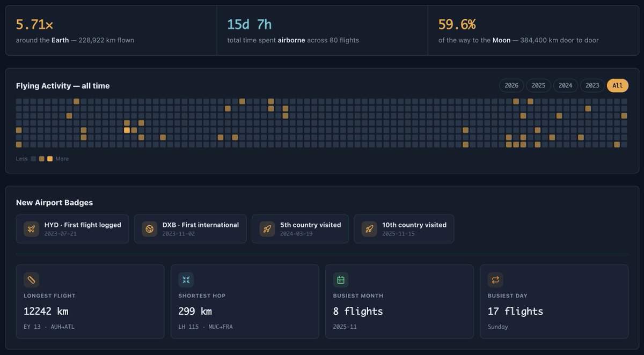Click the repeat icon for Busiest Day
644x355 pixels.
coord(495,280)
